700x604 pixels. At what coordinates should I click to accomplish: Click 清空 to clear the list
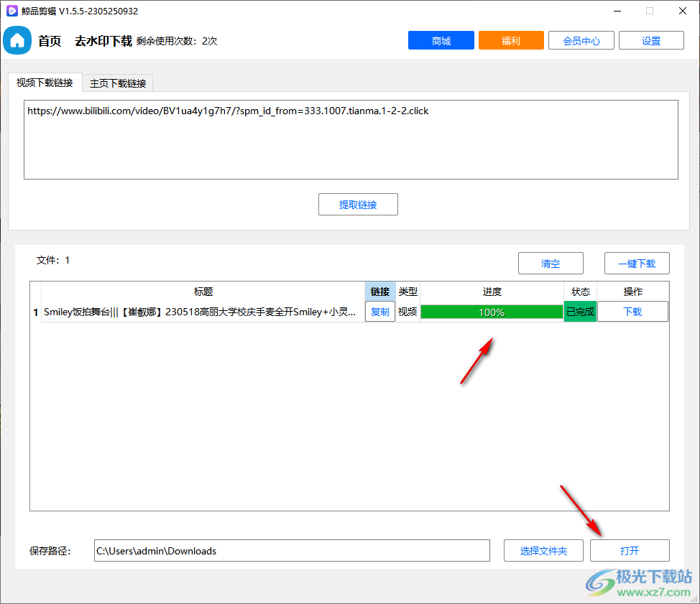point(551,263)
